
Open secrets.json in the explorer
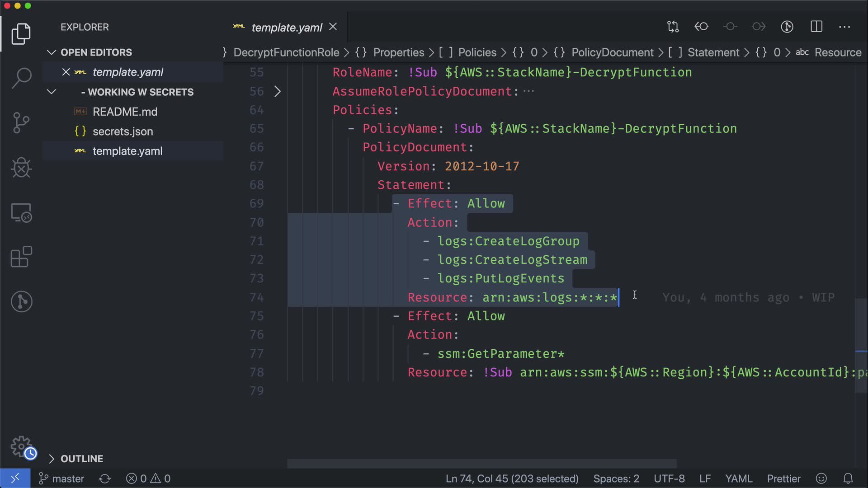[123, 131]
